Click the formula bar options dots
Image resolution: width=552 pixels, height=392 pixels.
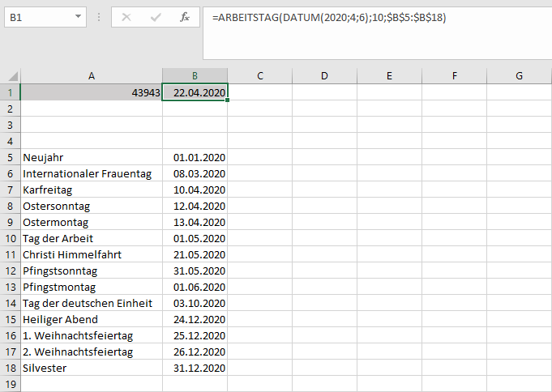click(x=99, y=17)
